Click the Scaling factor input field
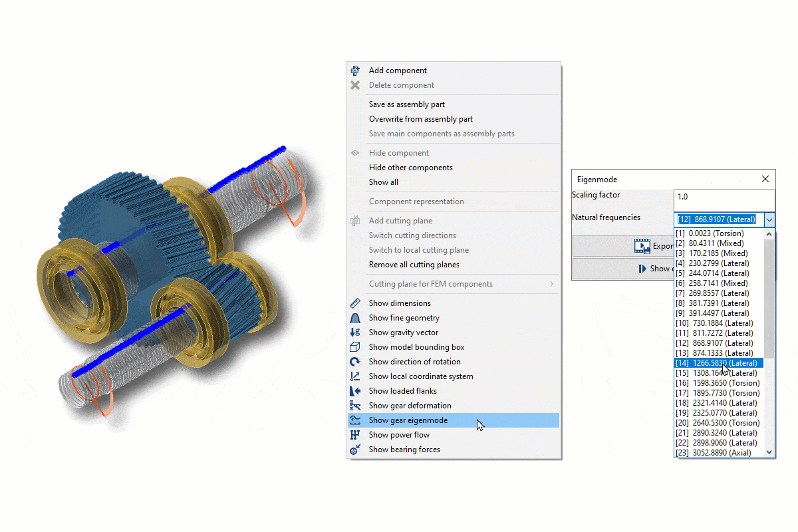This screenshot has width=798, height=532. point(724,198)
